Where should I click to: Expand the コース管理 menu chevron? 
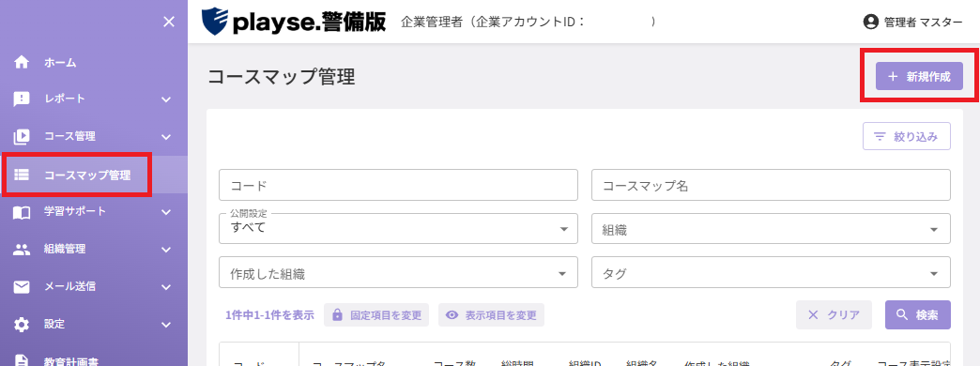click(165, 137)
